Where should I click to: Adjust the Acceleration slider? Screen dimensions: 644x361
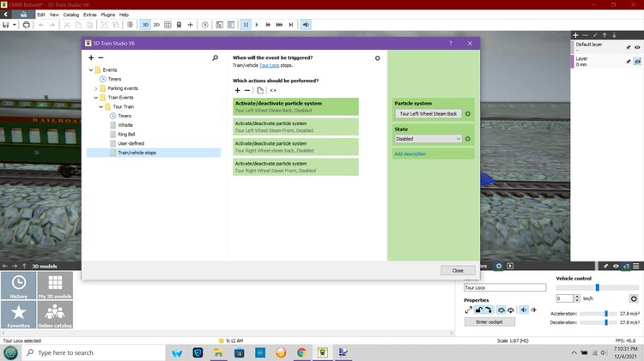point(606,314)
